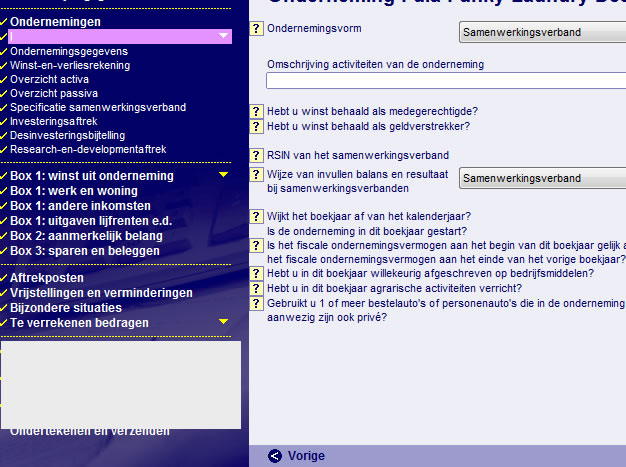626x467 pixels.
Task: Expand Box 1: winst uit onderneming arrow
Action: point(224,176)
